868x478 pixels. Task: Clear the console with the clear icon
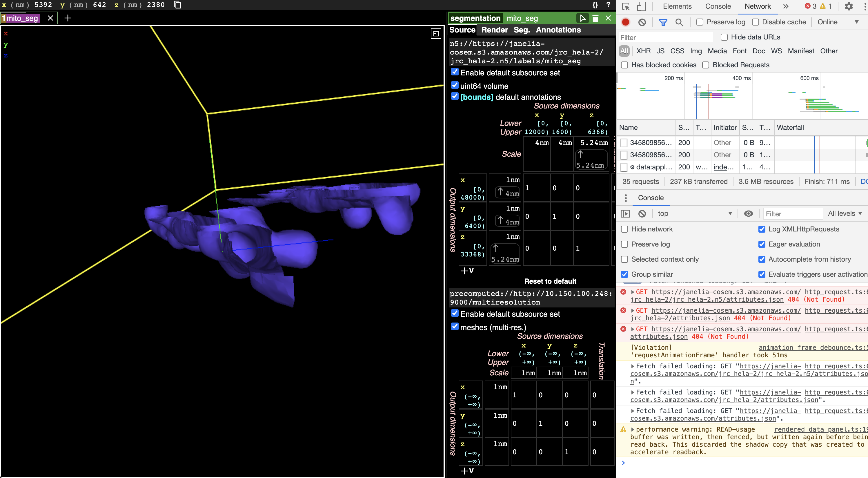click(642, 213)
